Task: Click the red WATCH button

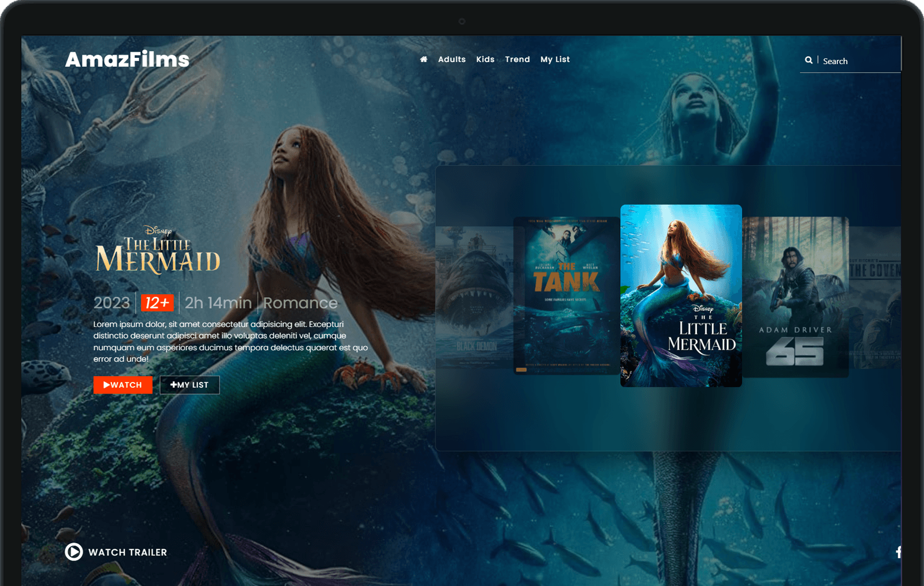Action: tap(123, 385)
